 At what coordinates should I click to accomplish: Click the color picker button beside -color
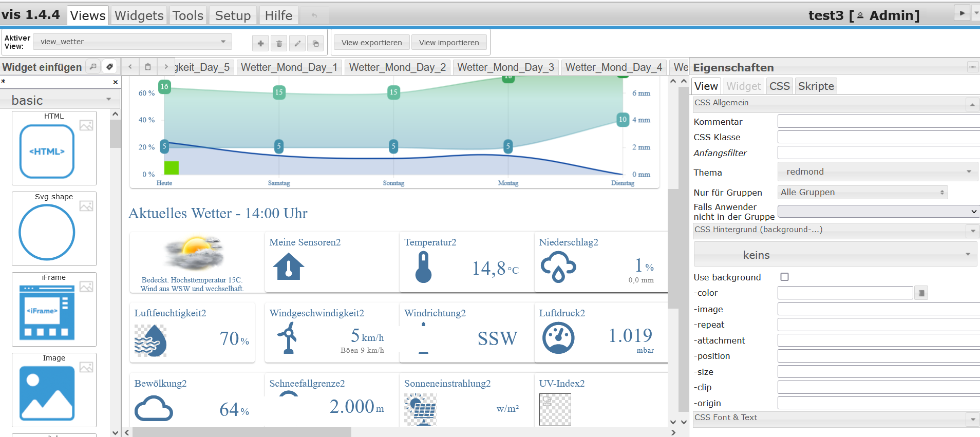click(x=921, y=293)
